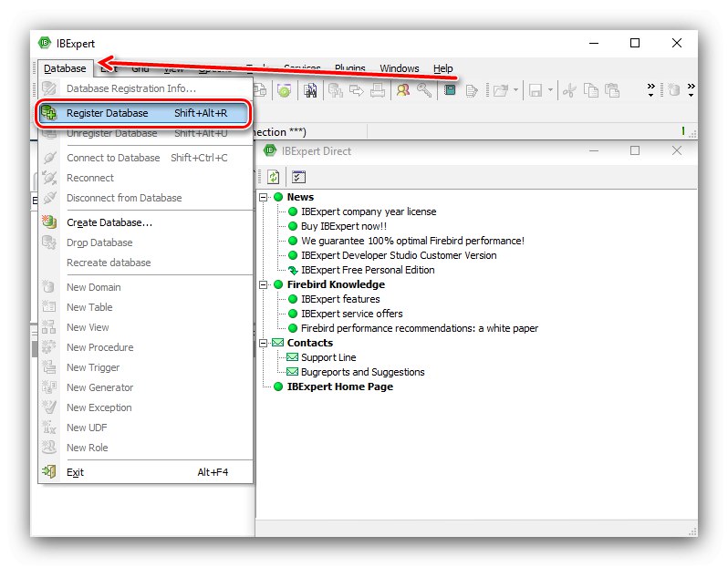Click the copy pages toolbar icon
728x567 pixels.
point(590,90)
